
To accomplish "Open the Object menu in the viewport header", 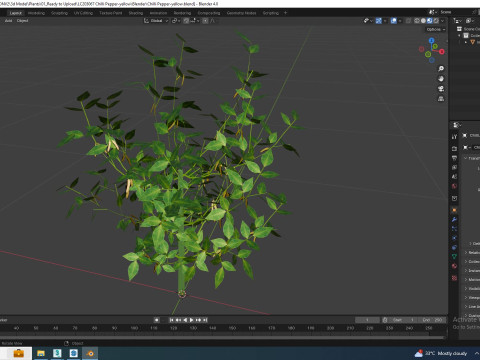I will click(22, 21).
